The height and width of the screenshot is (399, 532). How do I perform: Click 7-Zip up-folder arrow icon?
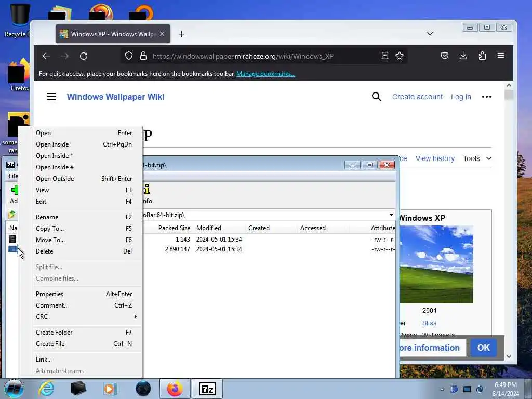pos(12,215)
